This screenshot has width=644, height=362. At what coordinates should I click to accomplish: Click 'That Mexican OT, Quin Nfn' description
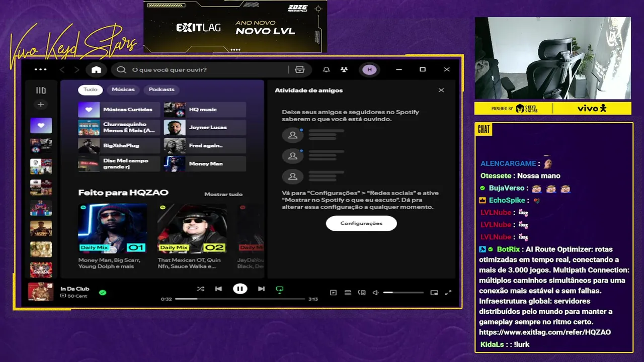coord(189,263)
